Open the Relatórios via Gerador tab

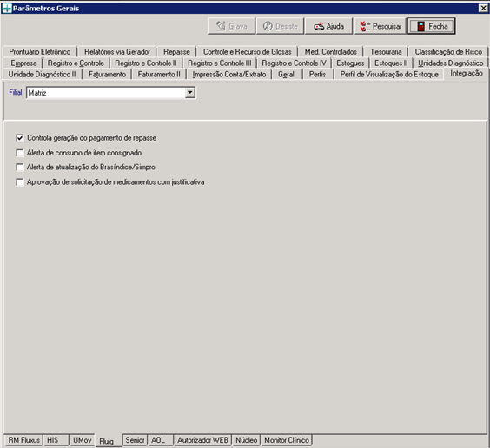click(117, 52)
